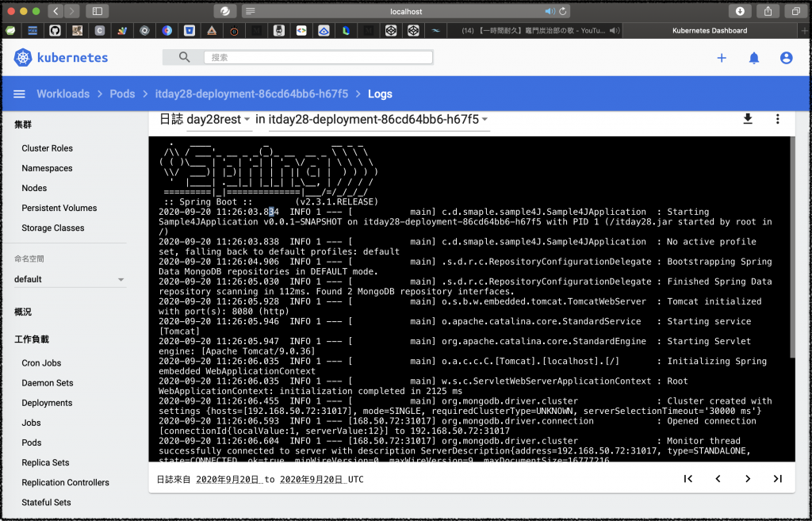Click the search magnifier icon

click(x=184, y=57)
